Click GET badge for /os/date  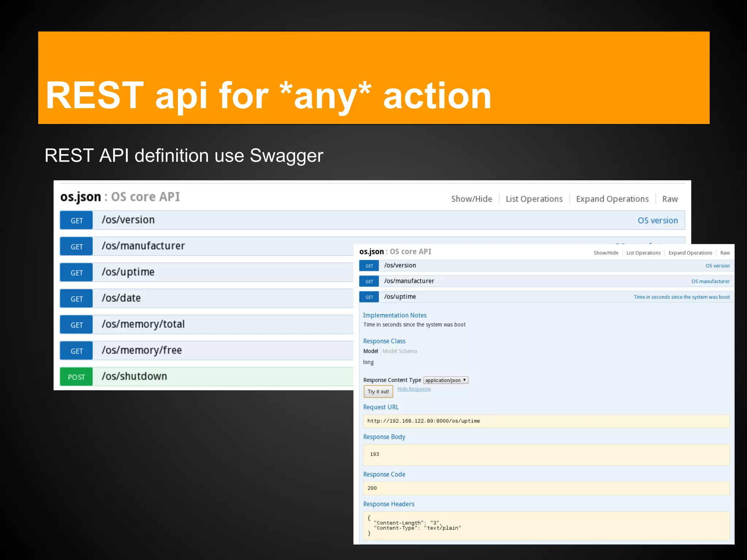click(76, 299)
